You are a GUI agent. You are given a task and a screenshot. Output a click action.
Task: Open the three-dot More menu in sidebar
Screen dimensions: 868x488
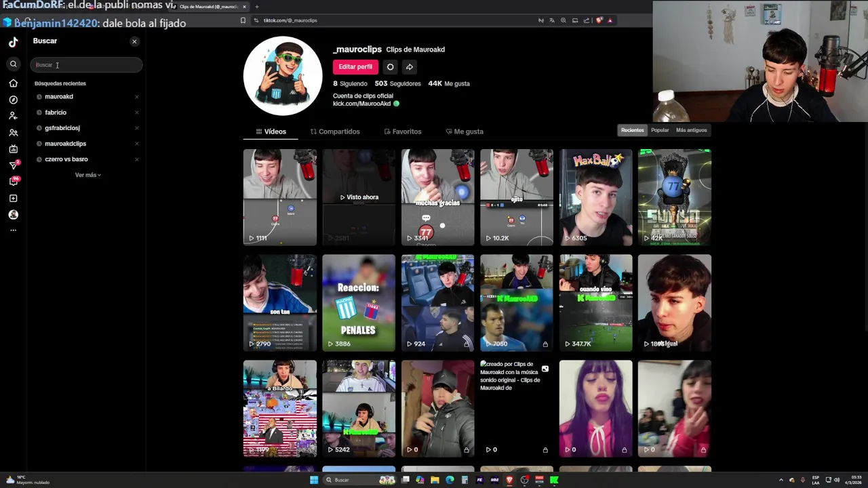pyautogui.click(x=13, y=230)
